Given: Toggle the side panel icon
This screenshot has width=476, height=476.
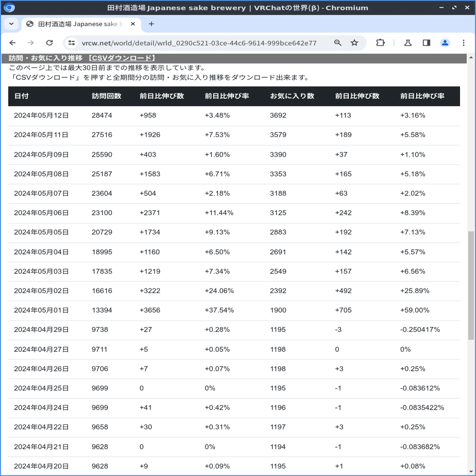Looking at the screenshot, I should pyautogui.click(x=426, y=43).
